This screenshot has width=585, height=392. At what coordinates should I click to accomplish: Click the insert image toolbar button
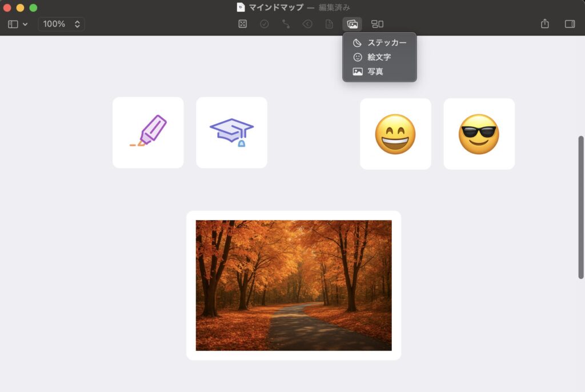(x=352, y=24)
